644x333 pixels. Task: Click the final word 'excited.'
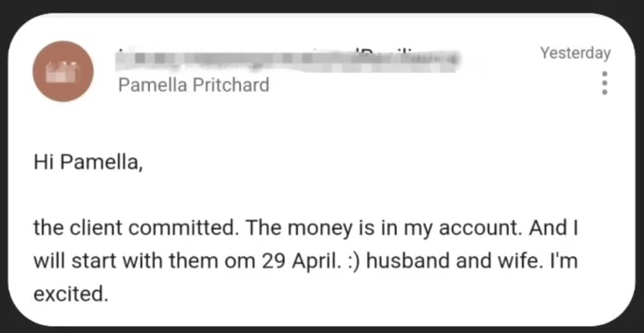click(70, 293)
